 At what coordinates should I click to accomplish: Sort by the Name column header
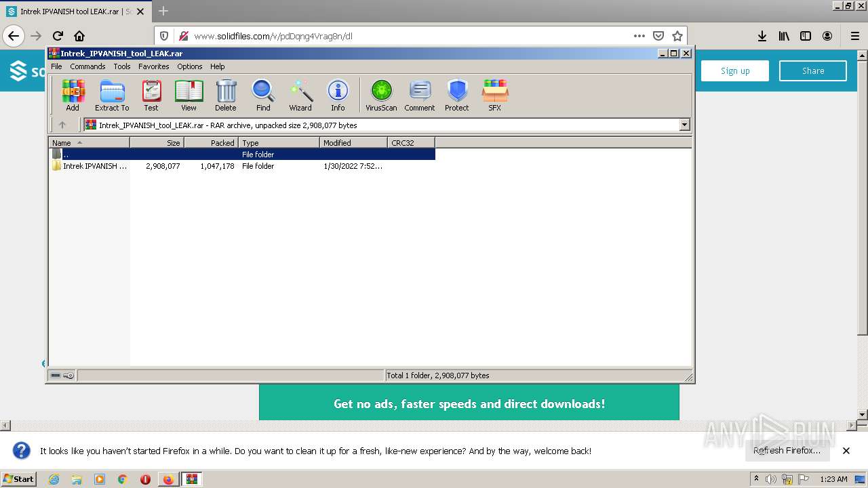[89, 142]
